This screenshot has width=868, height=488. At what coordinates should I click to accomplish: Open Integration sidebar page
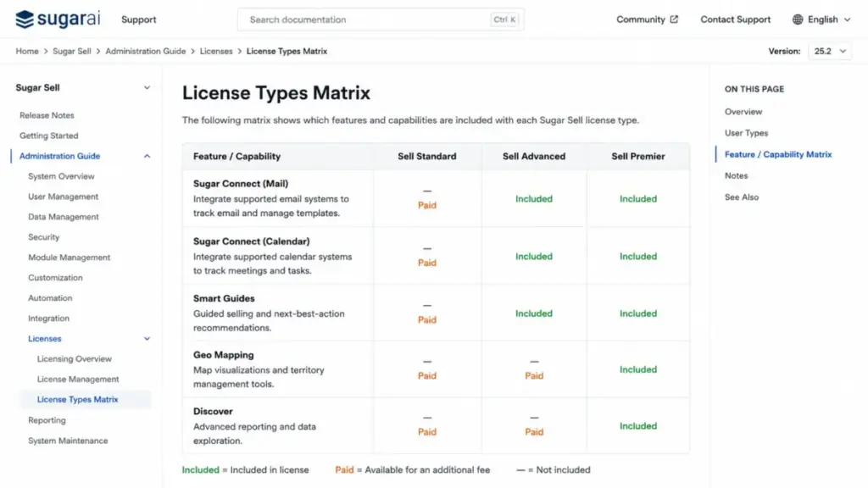[x=48, y=319]
